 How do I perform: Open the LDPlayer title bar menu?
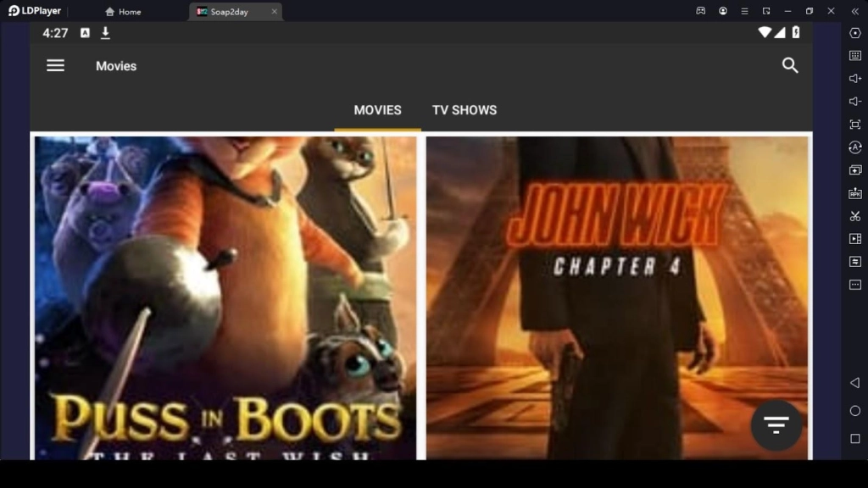click(744, 11)
